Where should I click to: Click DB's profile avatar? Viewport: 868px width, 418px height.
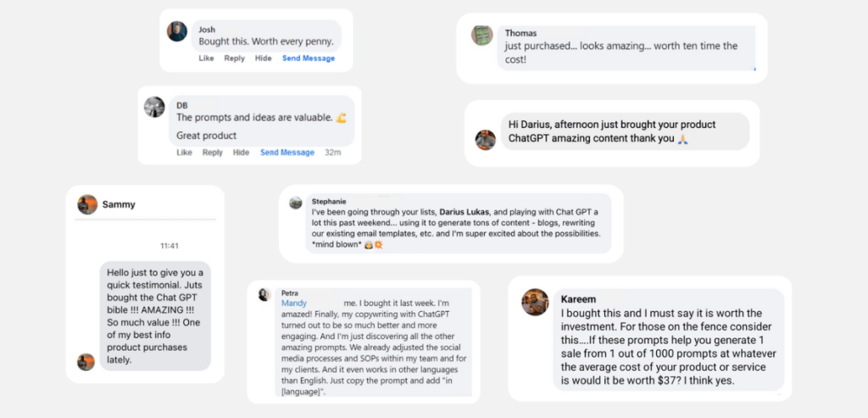pyautogui.click(x=154, y=107)
